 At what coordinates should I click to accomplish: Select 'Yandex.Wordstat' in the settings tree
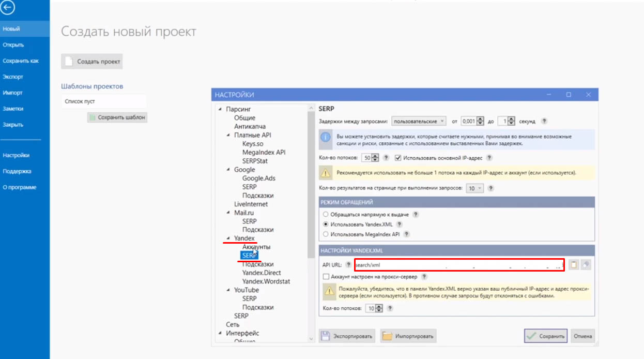[266, 281]
